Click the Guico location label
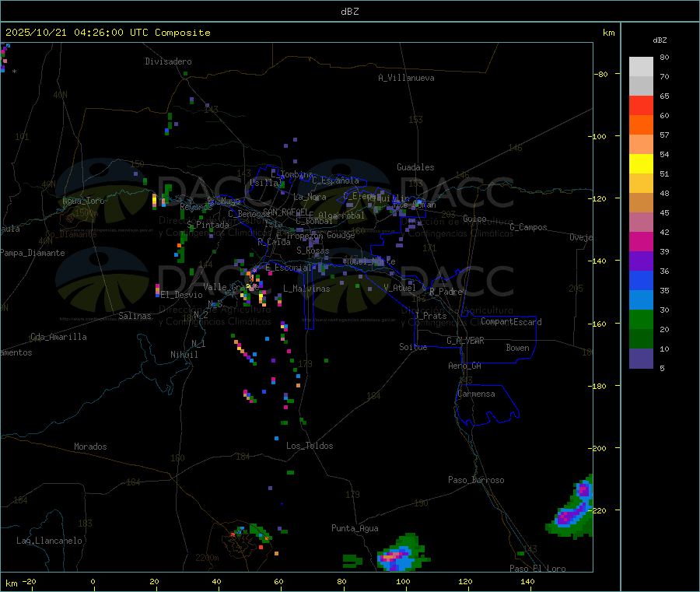Screen dimensions: 700x592 474,219
